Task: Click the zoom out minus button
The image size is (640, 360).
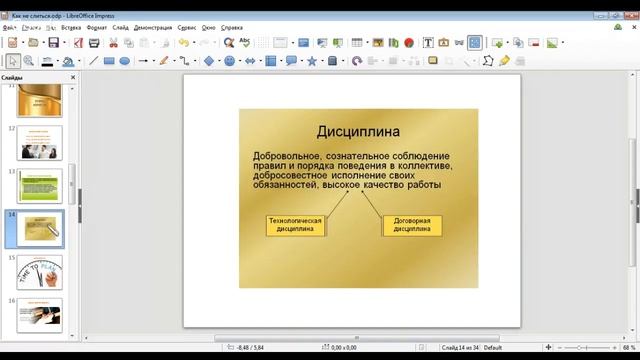Action: (x=560, y=347)
